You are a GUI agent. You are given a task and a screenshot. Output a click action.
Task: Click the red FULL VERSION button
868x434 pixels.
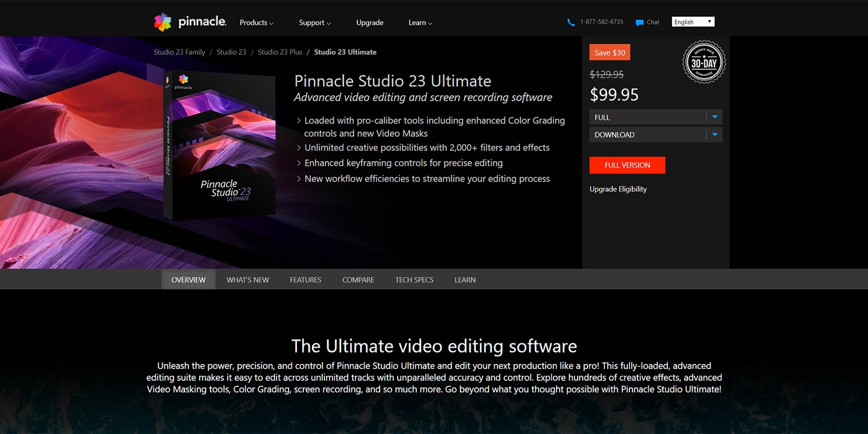tap(627, 165)
